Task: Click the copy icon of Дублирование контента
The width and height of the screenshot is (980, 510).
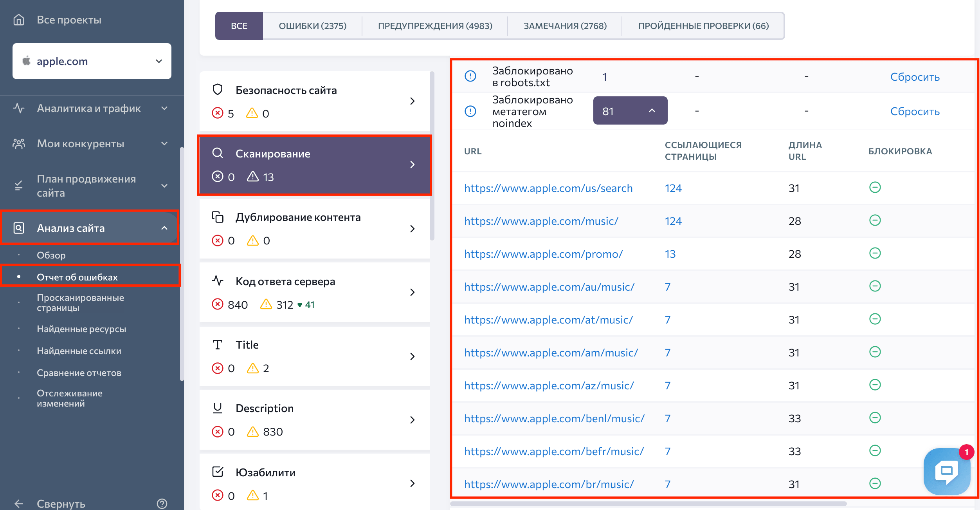Action: click(218, 217)
